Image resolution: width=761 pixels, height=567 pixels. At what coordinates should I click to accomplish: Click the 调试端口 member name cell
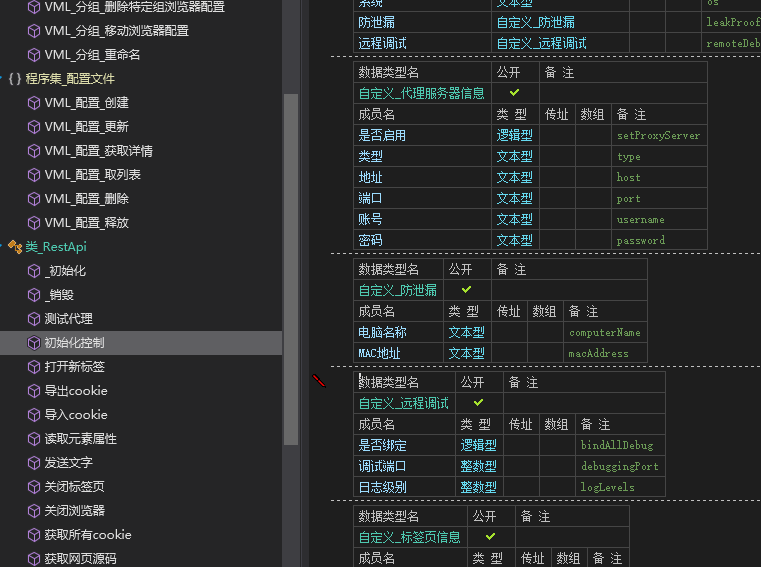pos(404,466)
